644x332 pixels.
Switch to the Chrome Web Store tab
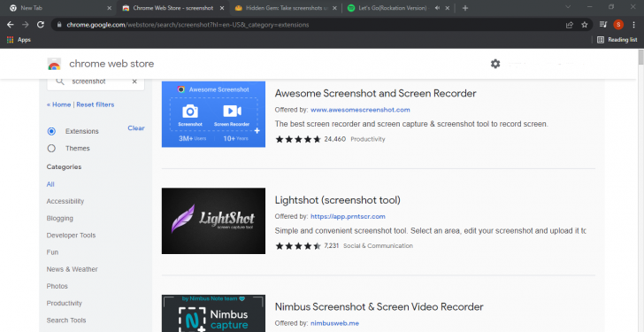click(x=172, y=8)
